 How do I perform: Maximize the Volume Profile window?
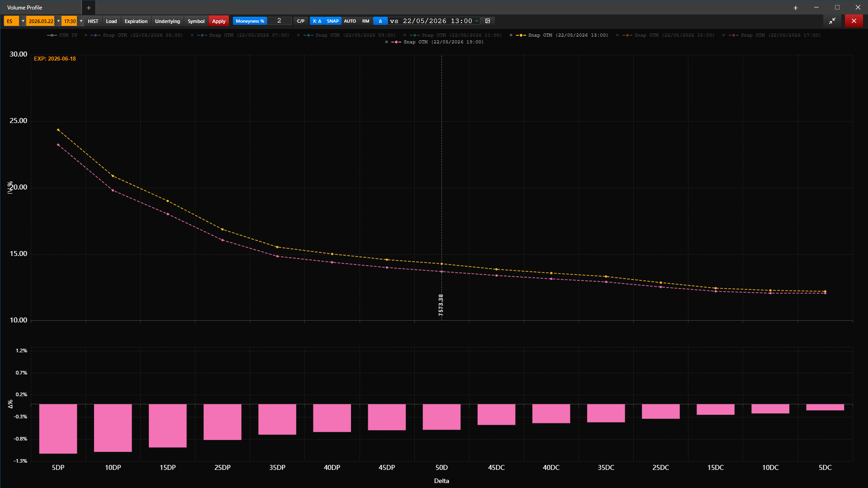point(837,8)
